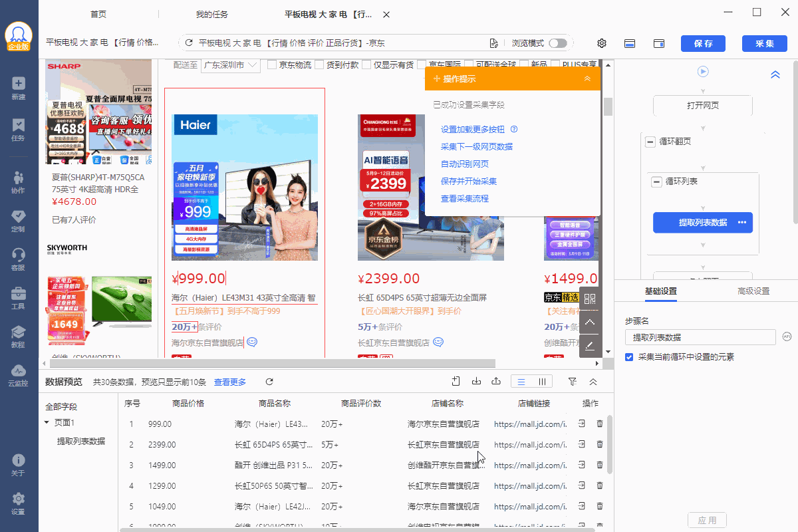Click the import download icon in data preview toolbar
Image resolution: width=798 pixels, height=532 pixels.
476,381
